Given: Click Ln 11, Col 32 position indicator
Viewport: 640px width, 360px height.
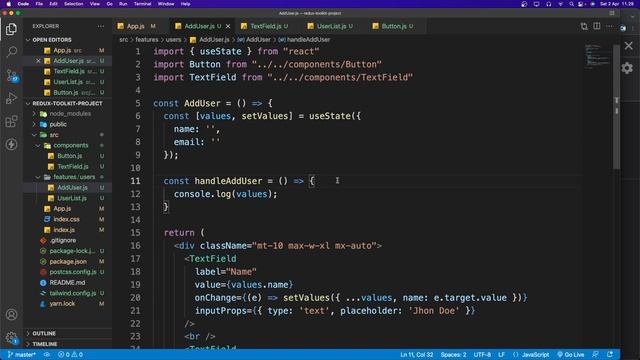Looking at the screenshot, I should click(x=417, y=355).
